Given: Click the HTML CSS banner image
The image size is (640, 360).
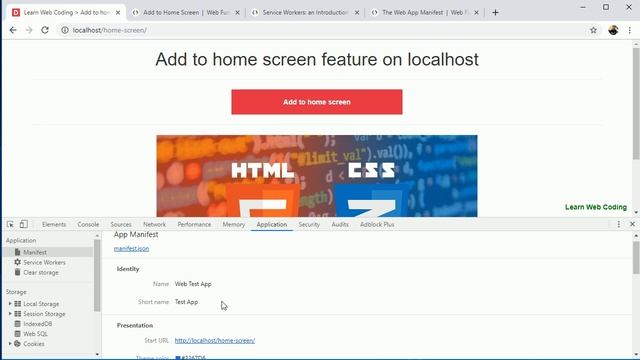Looking at the screenshot, I should 317,176.
